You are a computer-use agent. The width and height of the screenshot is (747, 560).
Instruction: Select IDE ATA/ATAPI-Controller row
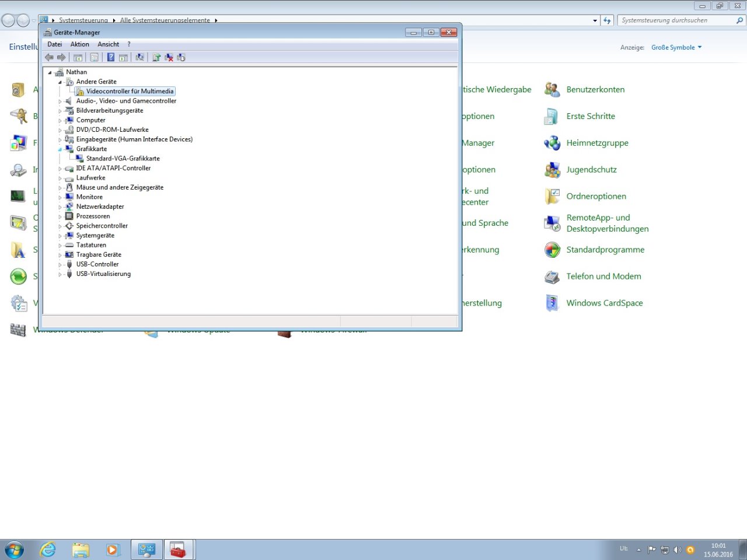pos(113,168)
